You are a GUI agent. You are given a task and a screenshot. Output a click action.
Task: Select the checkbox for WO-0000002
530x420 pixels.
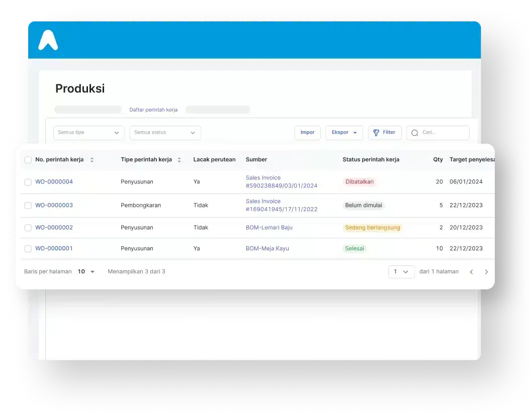pos(28,228)
